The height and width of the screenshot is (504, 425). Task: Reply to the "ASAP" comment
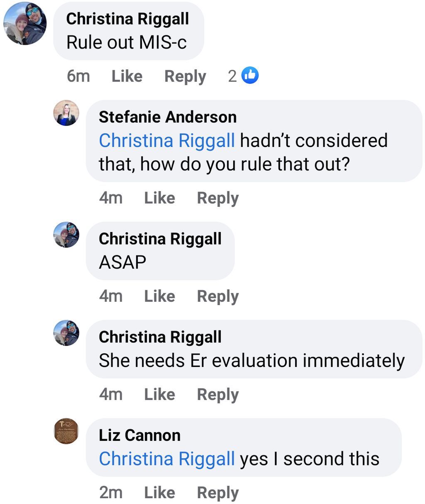(218, 297)
